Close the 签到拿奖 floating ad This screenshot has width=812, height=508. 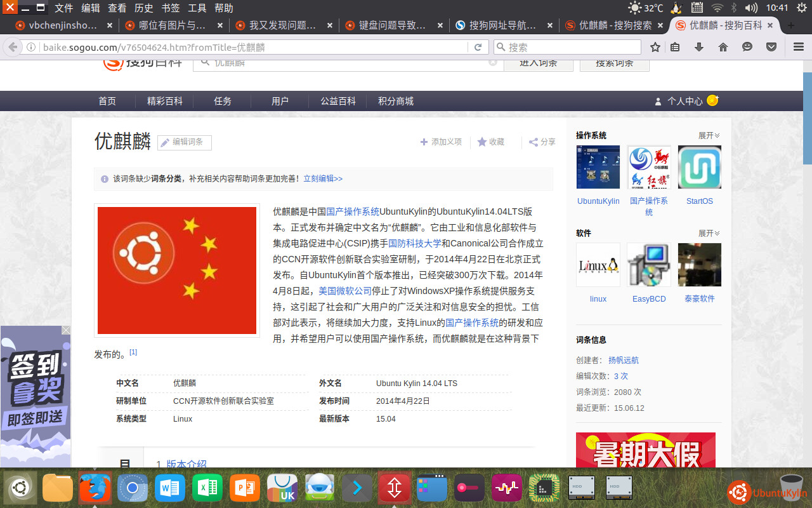66,330
